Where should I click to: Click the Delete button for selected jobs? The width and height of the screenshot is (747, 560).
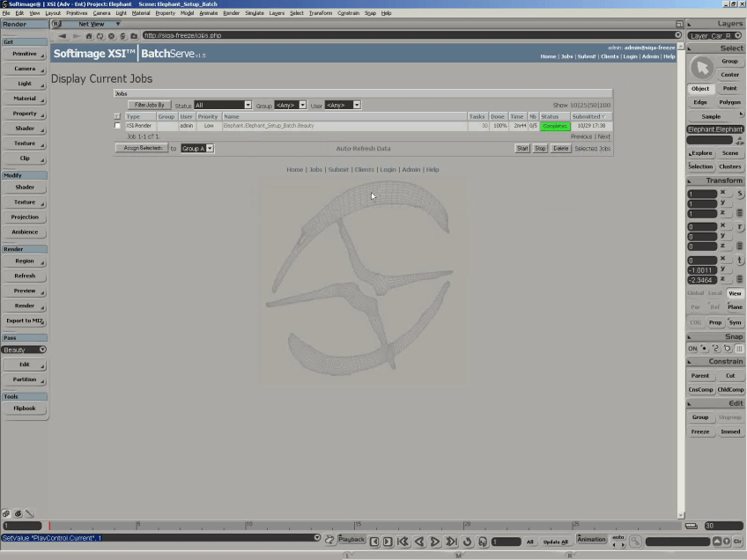tap(560, 148)
